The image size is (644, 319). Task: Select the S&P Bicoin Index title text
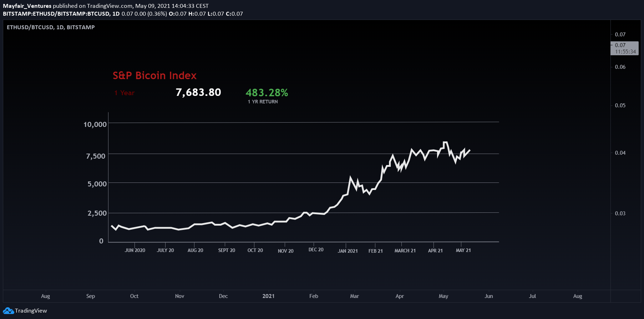(x=154, y=76)
